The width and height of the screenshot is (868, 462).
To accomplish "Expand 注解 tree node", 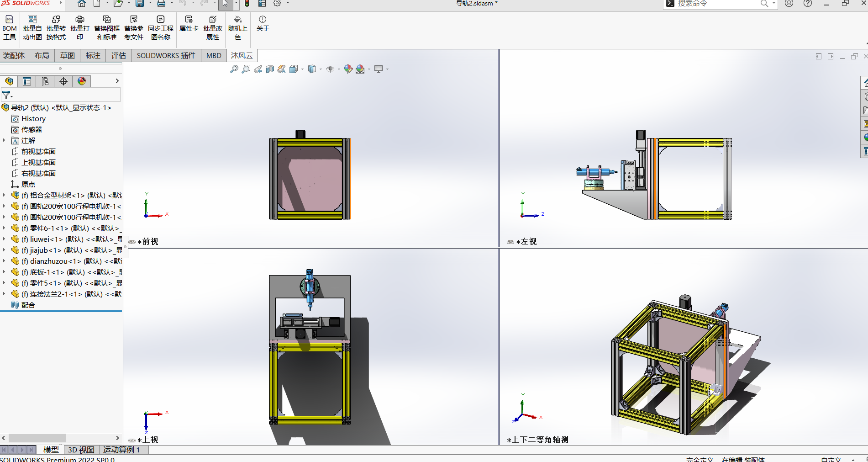I will point(4,140).
